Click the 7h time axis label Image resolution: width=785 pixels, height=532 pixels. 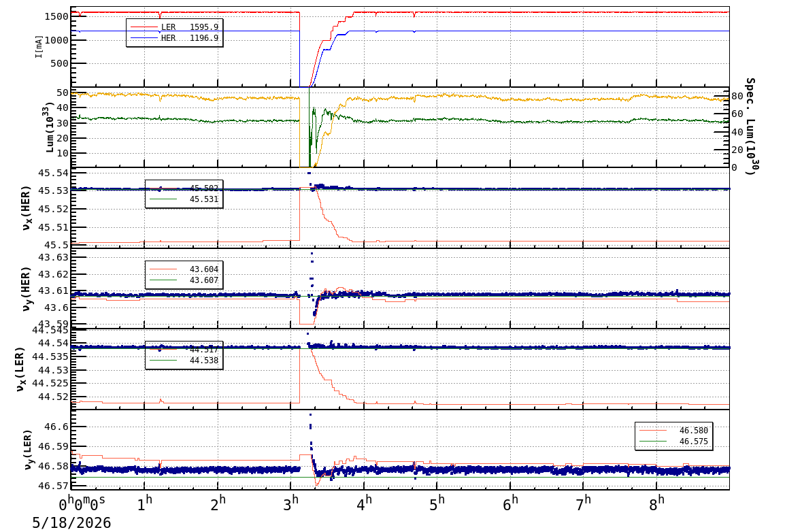coord(583,503)
